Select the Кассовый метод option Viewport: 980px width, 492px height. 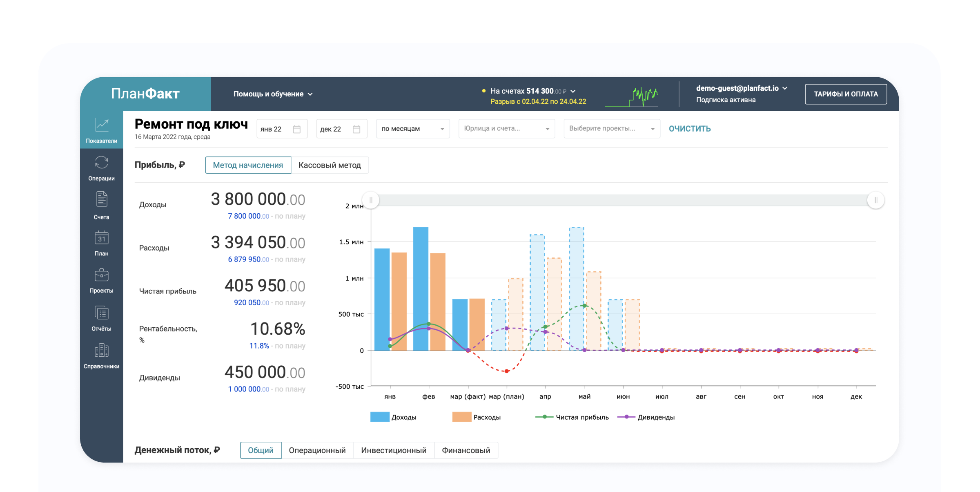(x=330, y=165)
